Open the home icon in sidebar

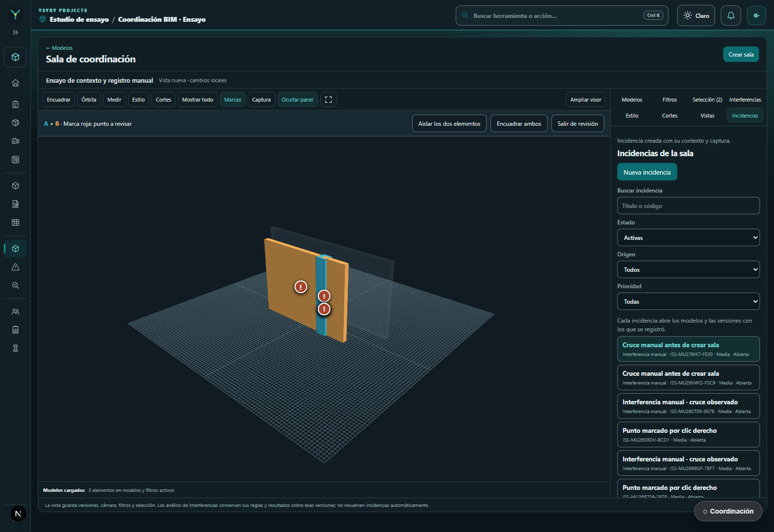(x=15, y=83)
